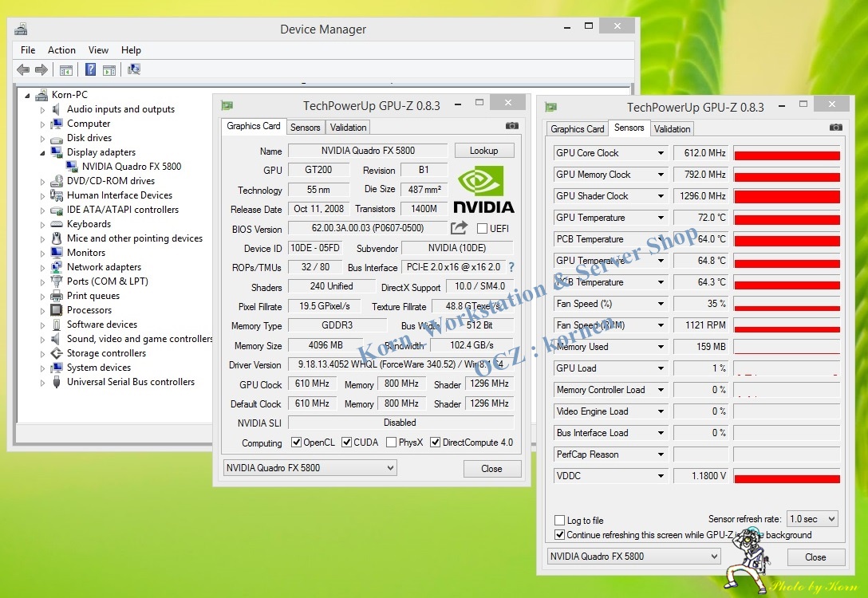
Task: Toggle the PhysX checkbox
Action: [x=392, y=442]
